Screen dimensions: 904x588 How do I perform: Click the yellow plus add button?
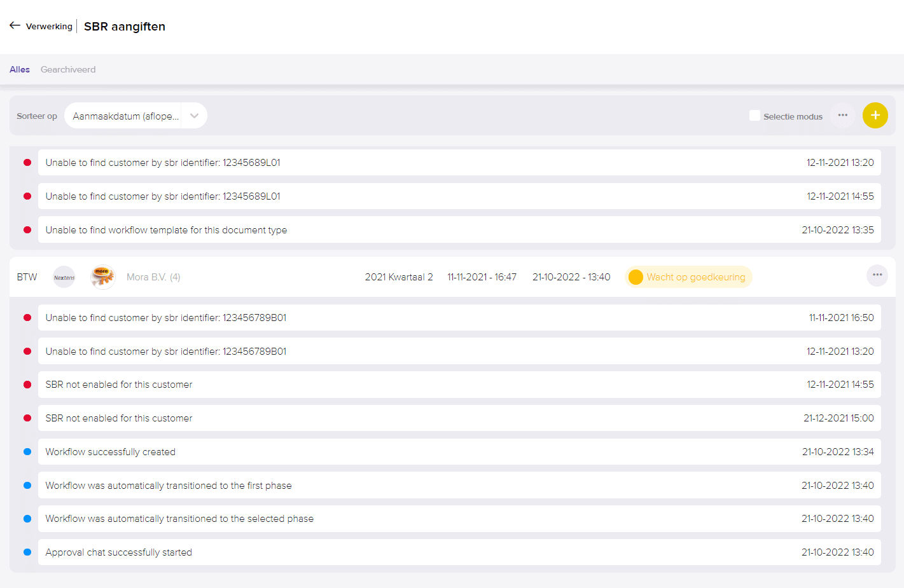875,115
